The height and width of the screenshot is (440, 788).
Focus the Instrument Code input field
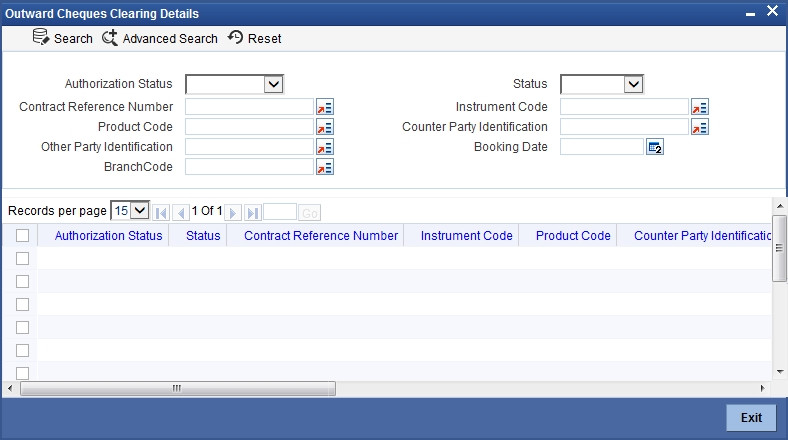[x=624, y=106]
